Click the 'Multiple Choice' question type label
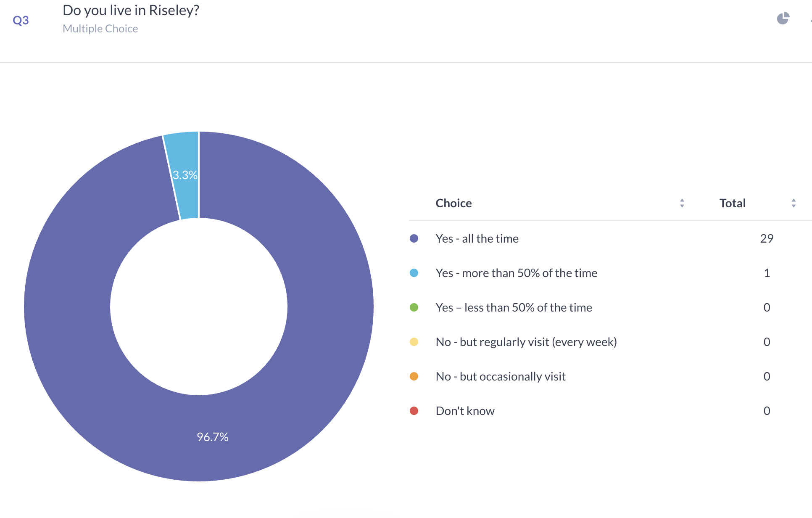Image resolution: width=812 pixels, height=518 pixels. (100, 29)
